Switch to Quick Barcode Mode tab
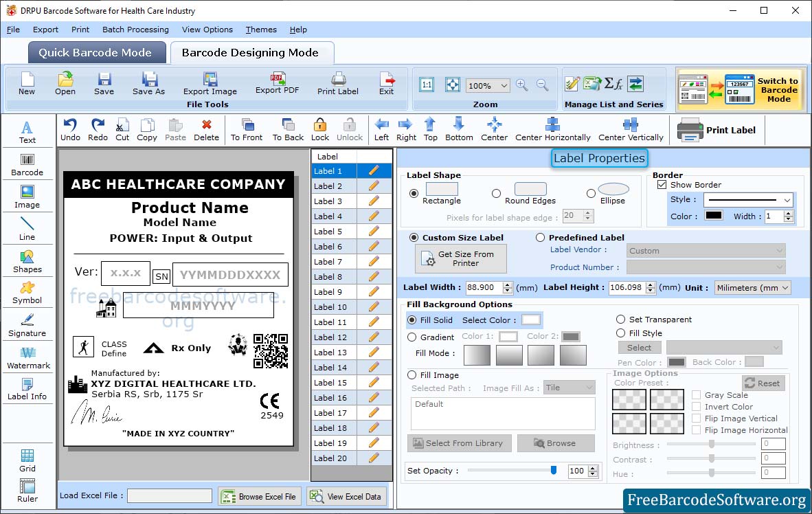Screen dimensions: 812x514 (97, 52)
